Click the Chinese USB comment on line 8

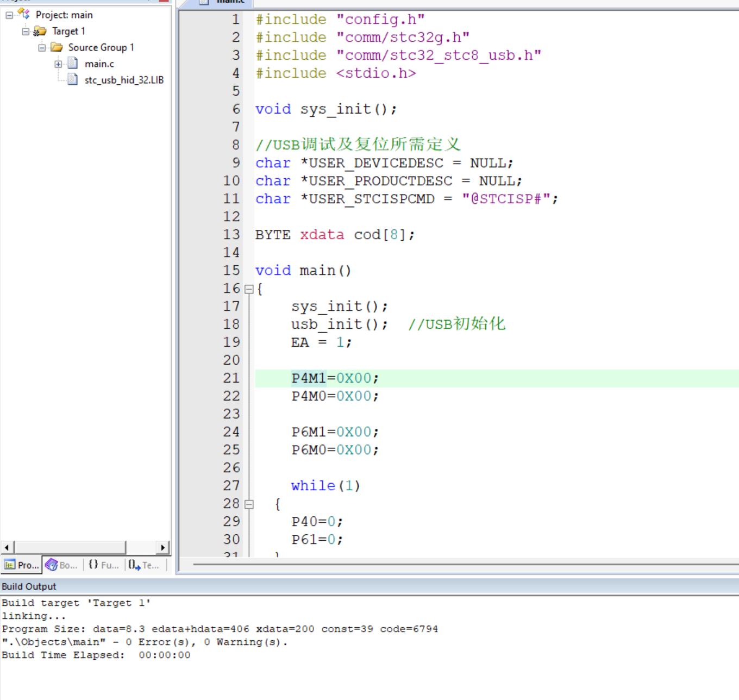click(358, 145)
